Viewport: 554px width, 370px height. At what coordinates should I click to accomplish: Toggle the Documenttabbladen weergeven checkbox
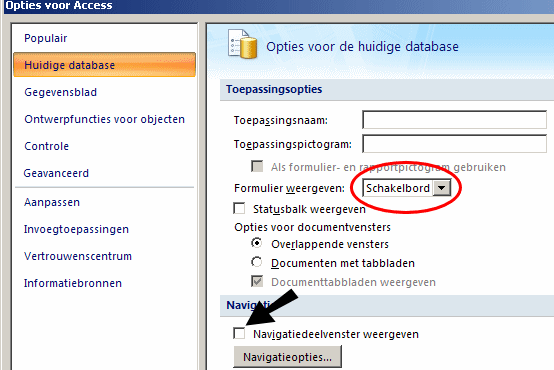point(257,282)
